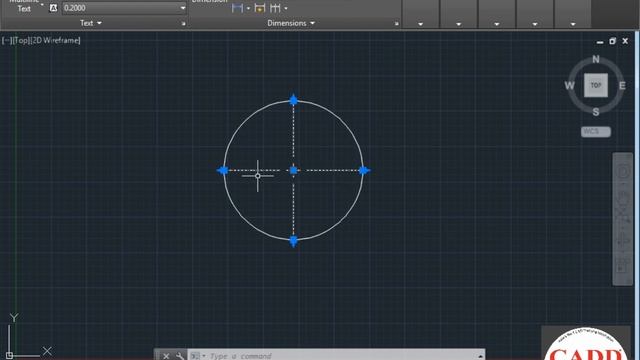Select the Linear dimension tool
This screenshot has height=360, width=640.
[237, 8]
